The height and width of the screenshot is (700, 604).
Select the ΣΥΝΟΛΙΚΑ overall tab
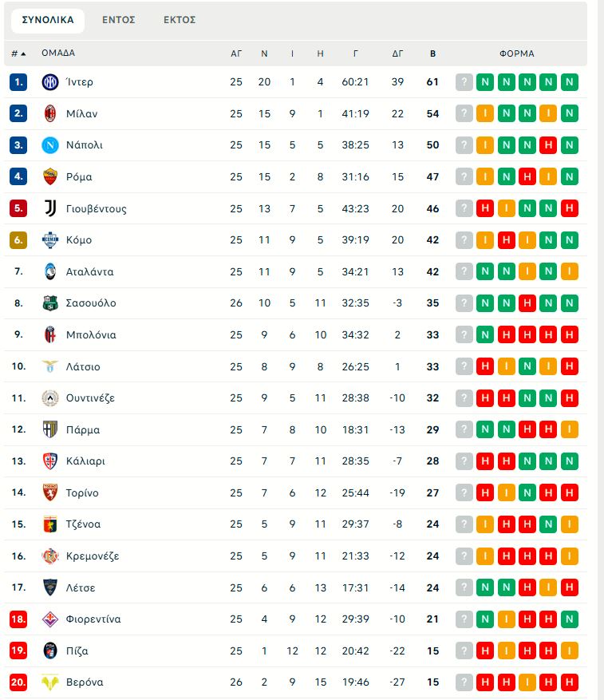click(x=48, y=20)
